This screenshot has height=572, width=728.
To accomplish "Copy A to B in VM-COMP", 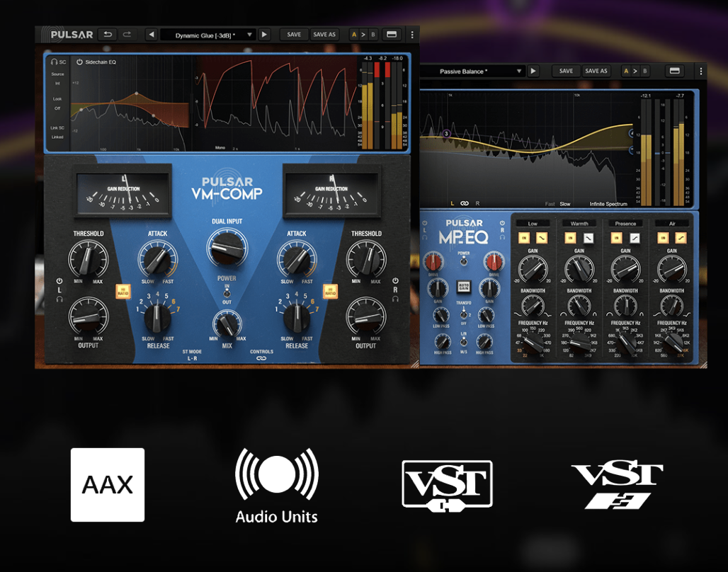I will (x=363, y=35).
